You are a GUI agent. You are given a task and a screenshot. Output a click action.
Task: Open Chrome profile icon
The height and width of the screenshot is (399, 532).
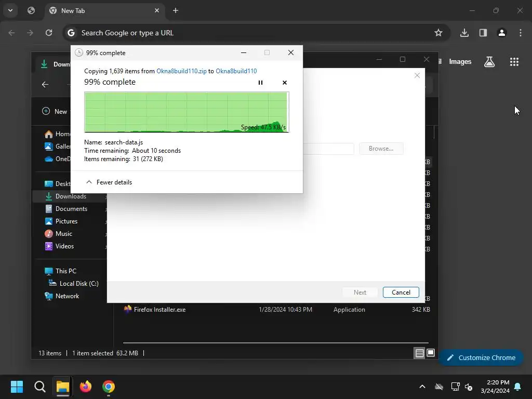pyautogui.click(x=502, y=33)
